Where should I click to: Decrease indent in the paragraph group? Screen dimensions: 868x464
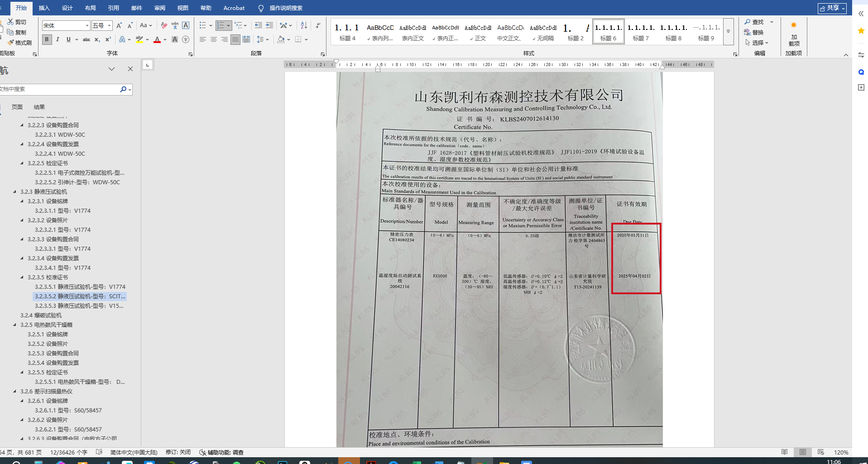(x=259, y=26)
